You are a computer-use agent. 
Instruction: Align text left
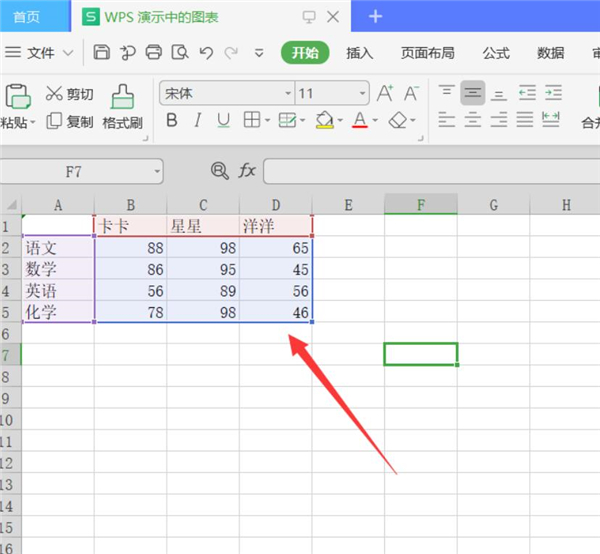tap(447, 120)
